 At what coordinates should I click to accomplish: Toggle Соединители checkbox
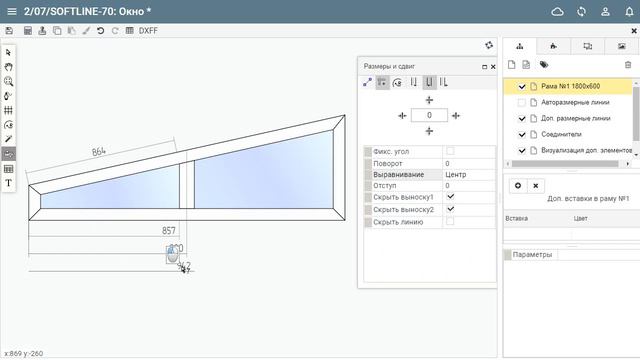click(x=522, y=134)
